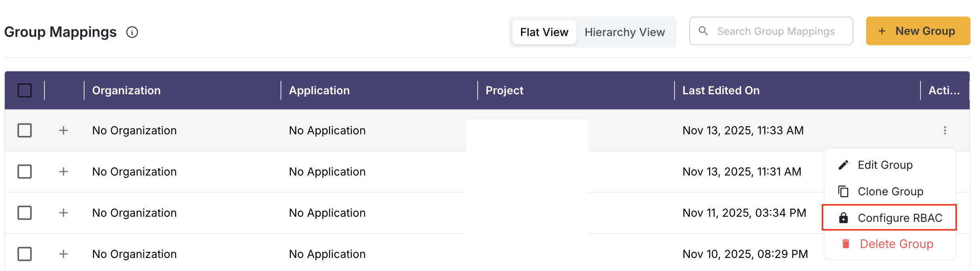Viewport: 980px width, 271px height.
Task: Select Delete Group menu option
Action: [x=896, y=244]
